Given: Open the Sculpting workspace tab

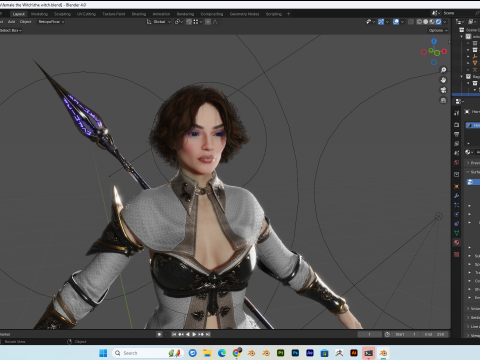Looking at the screenshot, I should [62, 14].
